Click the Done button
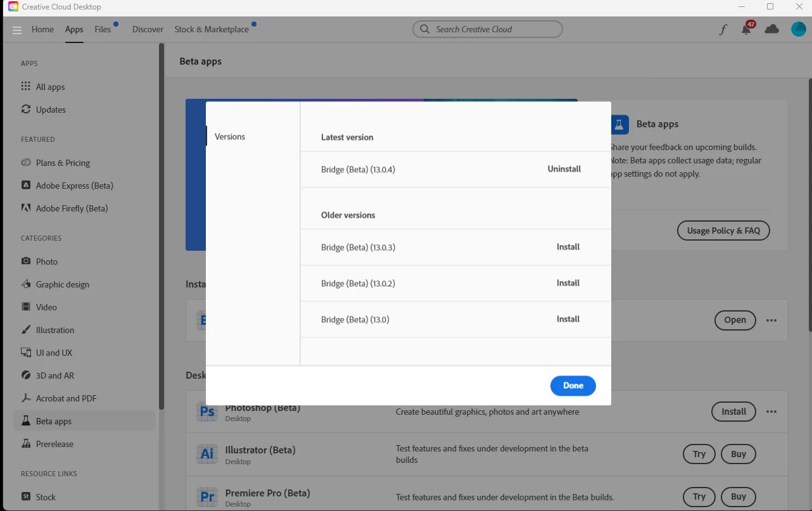 pyautogui.click(x=573, y=386)
